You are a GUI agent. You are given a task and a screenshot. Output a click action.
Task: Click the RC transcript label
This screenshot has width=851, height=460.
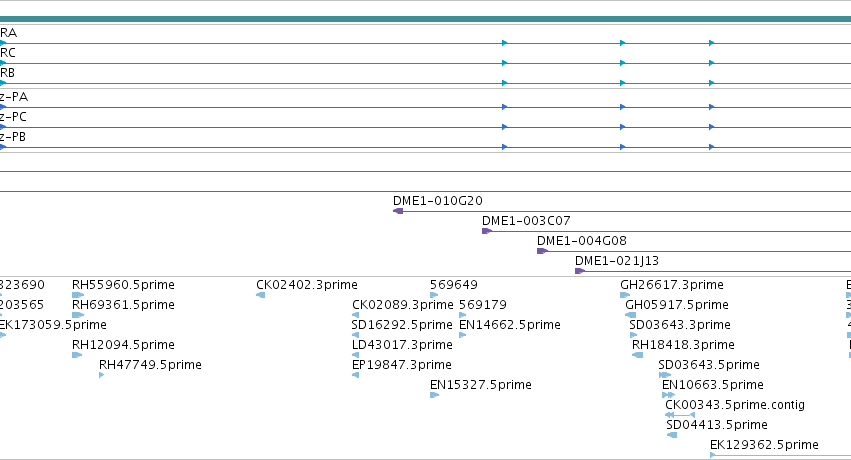point(8,53)
